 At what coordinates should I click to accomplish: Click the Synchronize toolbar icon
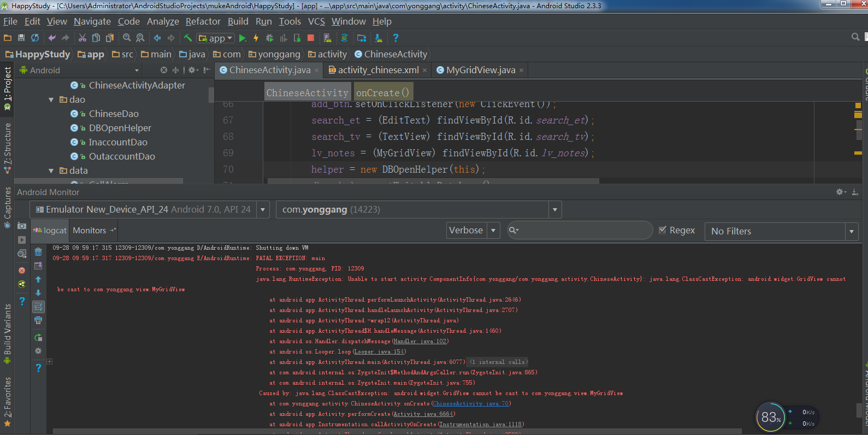point(35,38)
